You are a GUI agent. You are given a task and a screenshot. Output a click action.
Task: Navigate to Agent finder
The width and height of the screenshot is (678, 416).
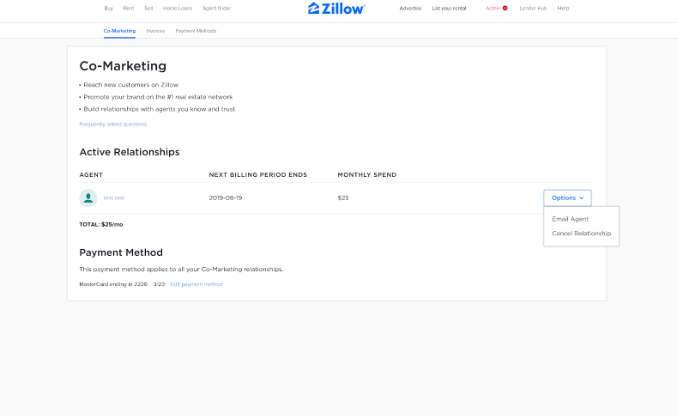click(216, 8)
